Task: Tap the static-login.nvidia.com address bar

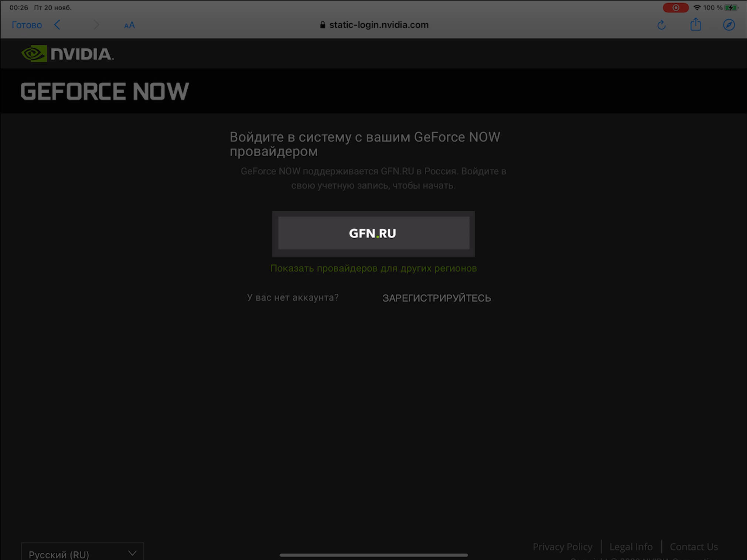Action: tap(374, 25)
